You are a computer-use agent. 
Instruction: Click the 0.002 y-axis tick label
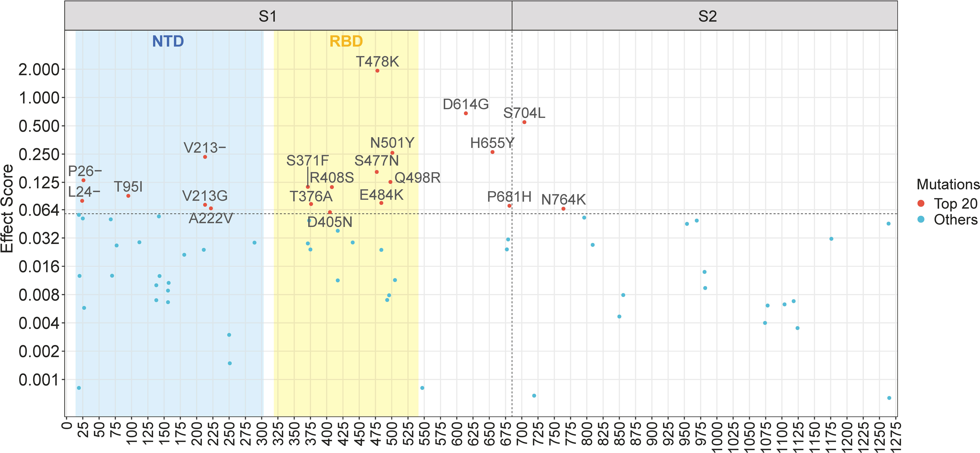[39, 351]
